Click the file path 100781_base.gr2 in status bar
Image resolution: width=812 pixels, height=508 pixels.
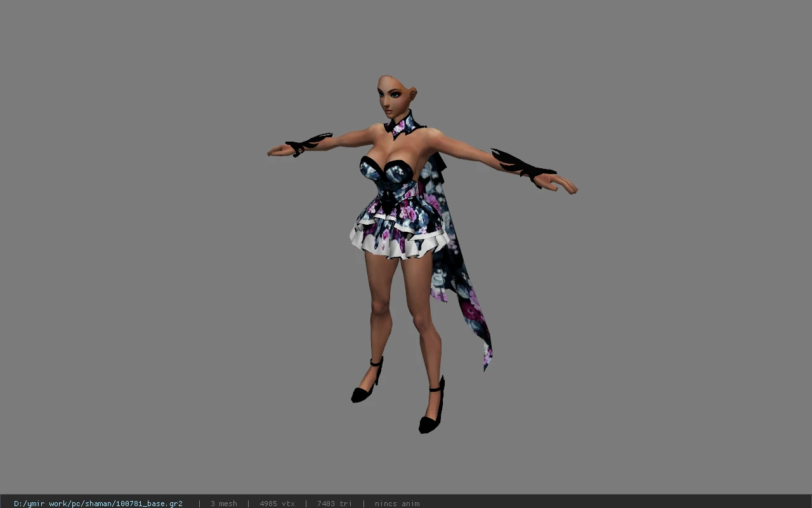pos(98,504)
